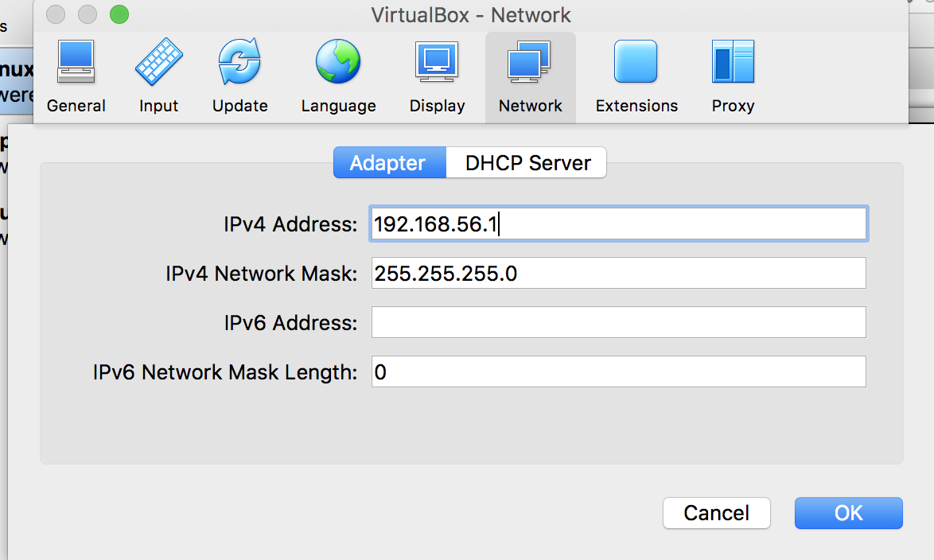Click the "IPv6 Address:" label
This screenshot has height=560, width=934.
[x=290, y=323]
